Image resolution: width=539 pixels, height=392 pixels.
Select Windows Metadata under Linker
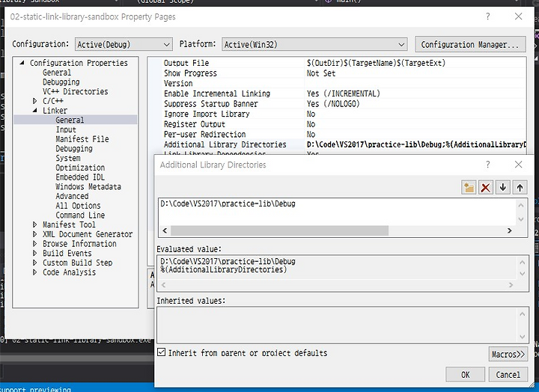click(x=88, y=186)
